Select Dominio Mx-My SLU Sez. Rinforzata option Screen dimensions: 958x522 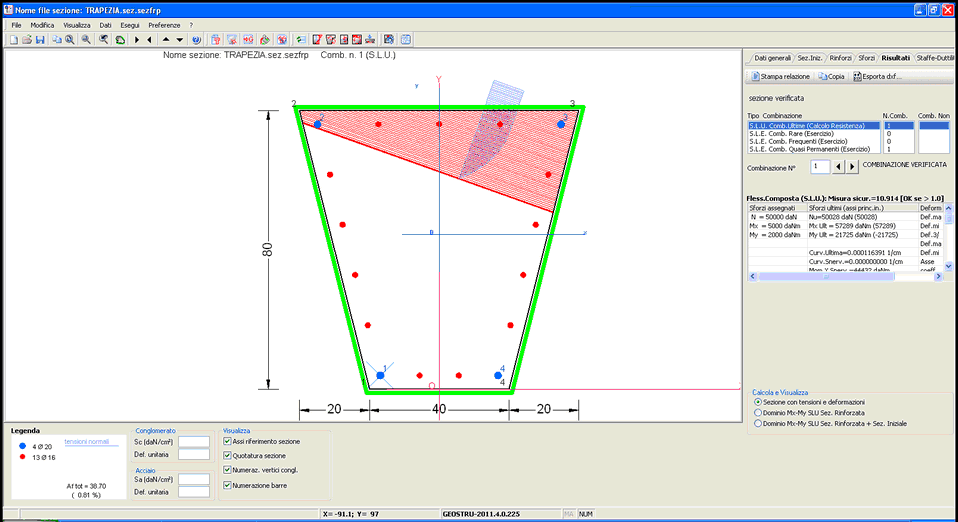pos(758,413)
